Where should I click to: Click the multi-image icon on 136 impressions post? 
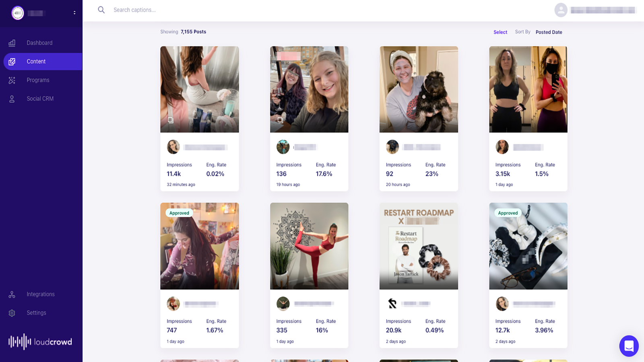coord(280,120)
